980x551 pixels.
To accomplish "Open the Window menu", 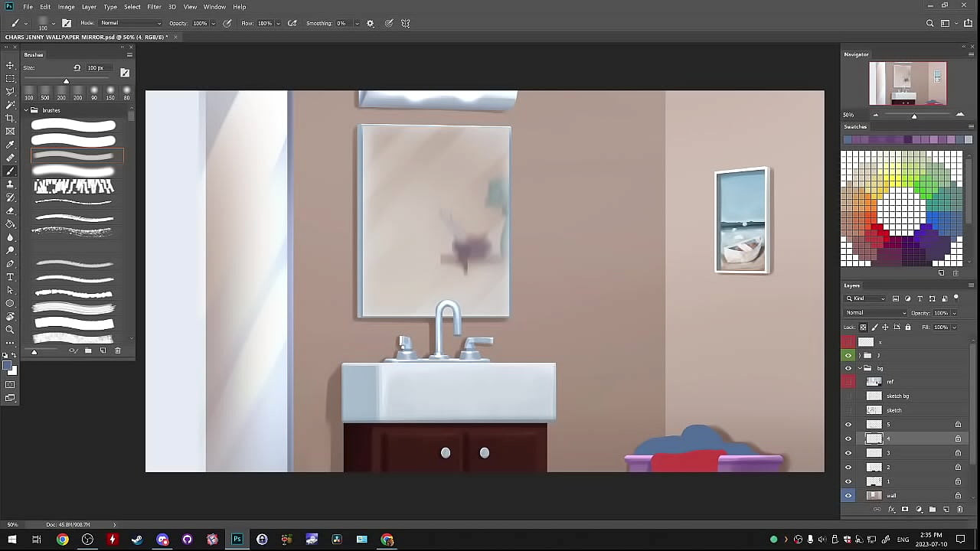I will 214,7.
